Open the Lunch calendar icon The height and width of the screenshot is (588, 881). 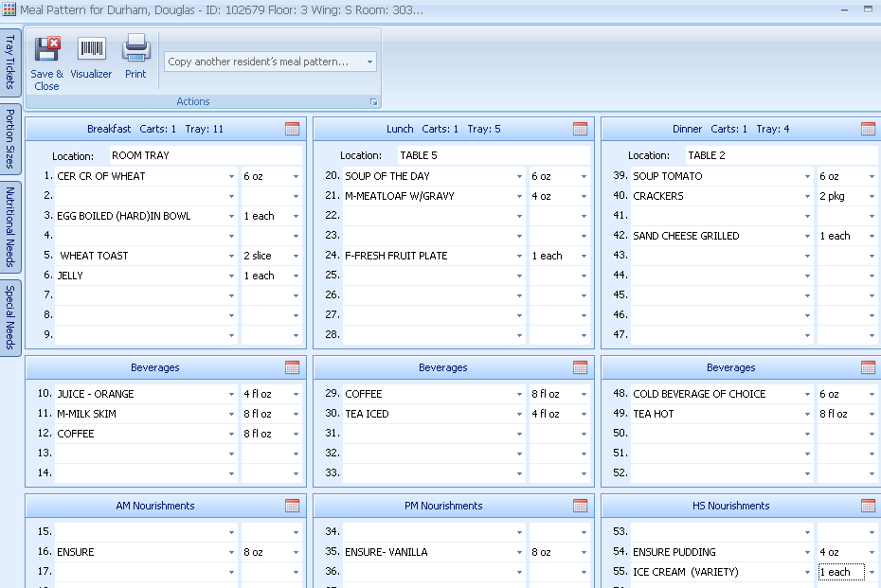click(580, 129)
